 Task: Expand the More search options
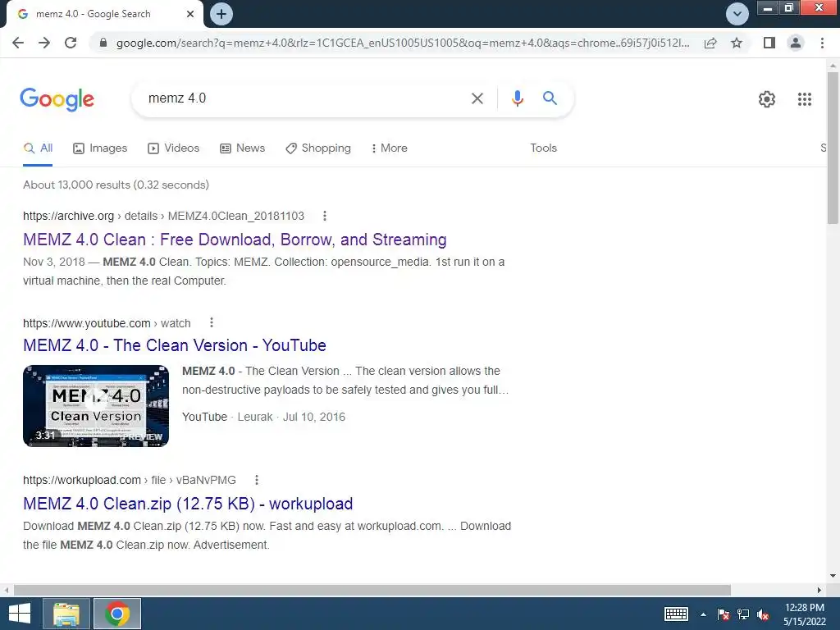pos(390,148)
